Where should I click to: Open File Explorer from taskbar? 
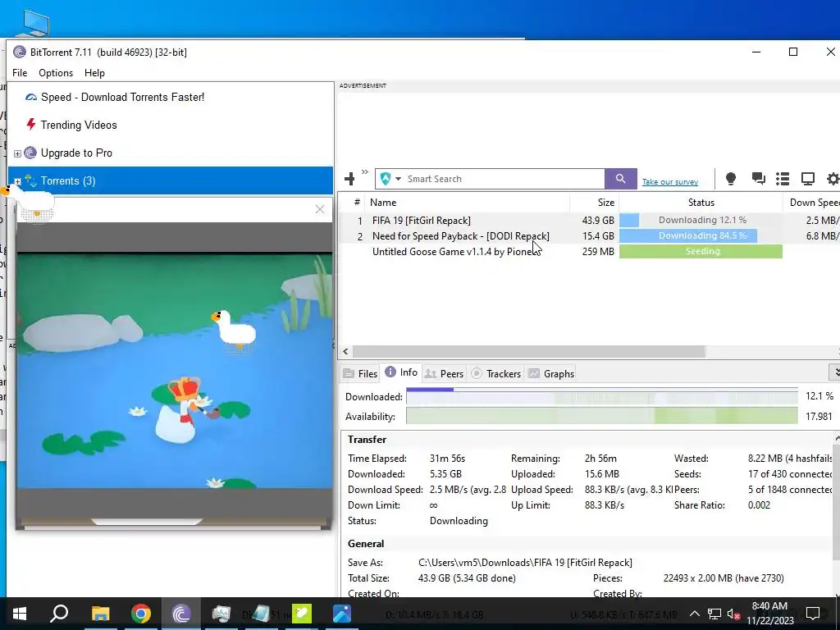pyautogui.click(x=100, y=614)
